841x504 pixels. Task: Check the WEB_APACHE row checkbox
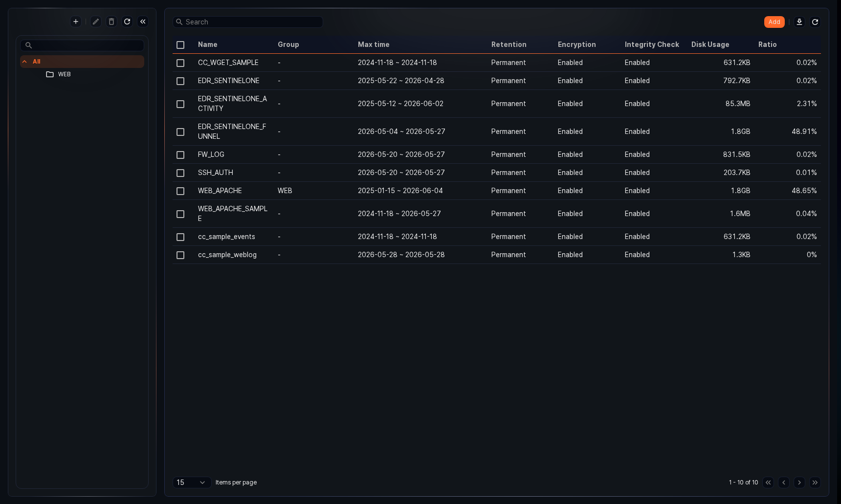click(180, 191)
